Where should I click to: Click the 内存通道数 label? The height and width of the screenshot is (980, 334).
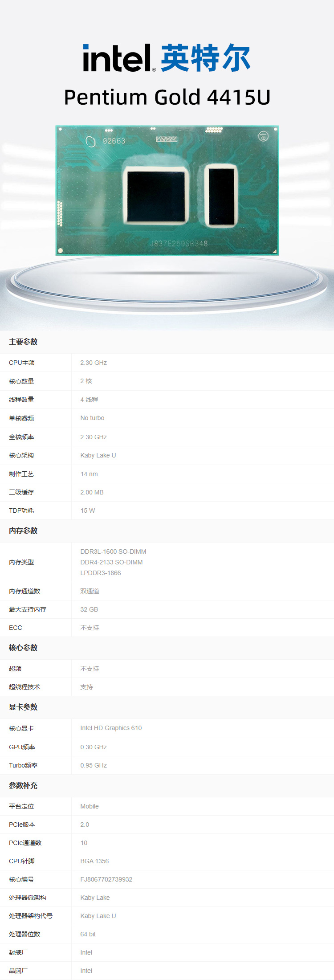click(x=24, y=591)
